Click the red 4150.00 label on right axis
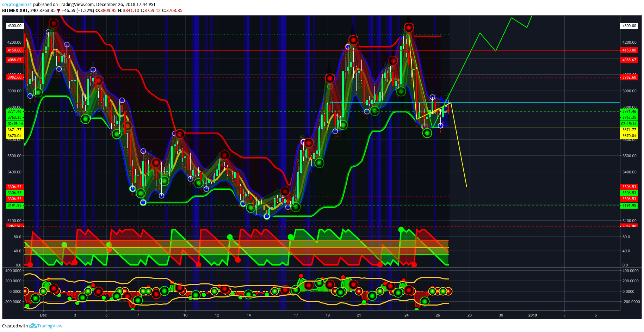This screenshot has width=644, height=332. click(x=629, y=50)
